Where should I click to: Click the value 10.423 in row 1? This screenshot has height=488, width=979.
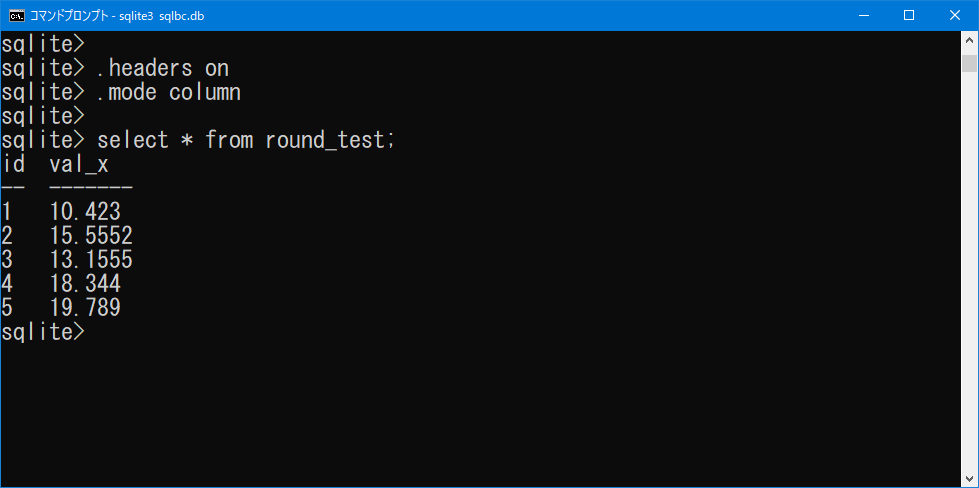click(x=85, y=212)
